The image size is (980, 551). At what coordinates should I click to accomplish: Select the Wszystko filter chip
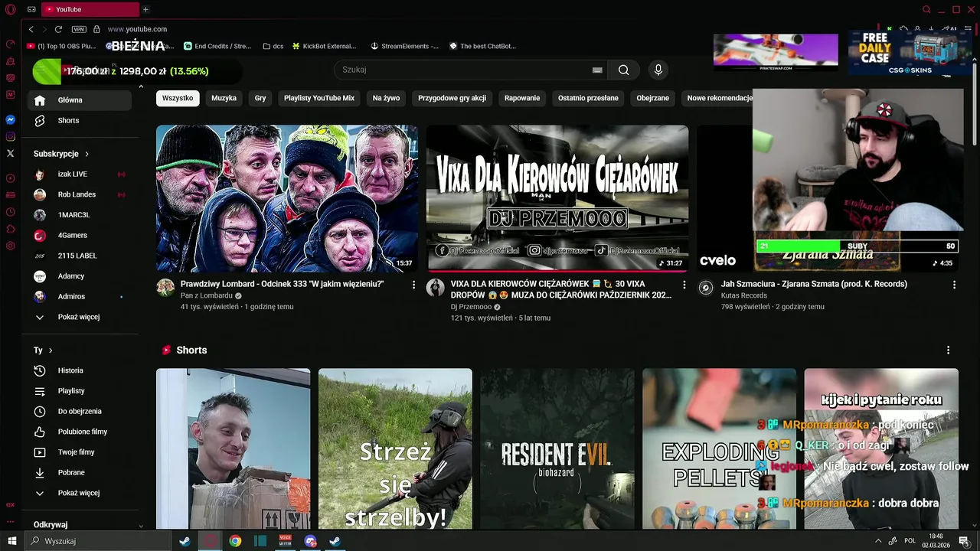(178, 98)
